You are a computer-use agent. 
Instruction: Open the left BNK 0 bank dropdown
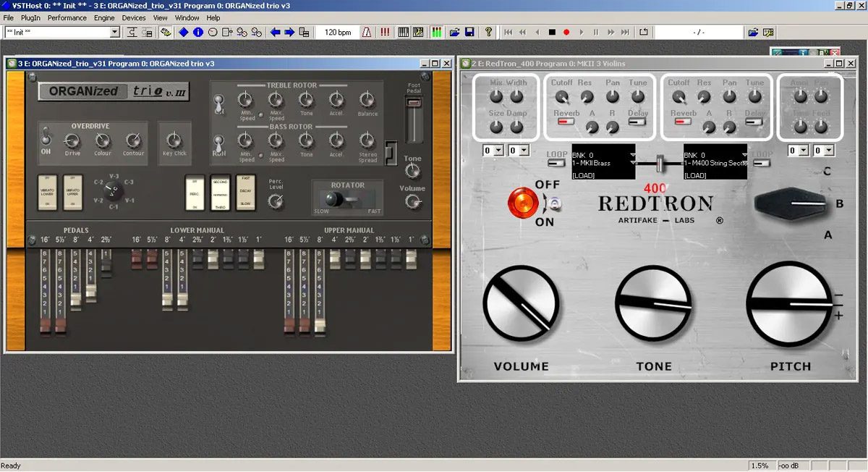(634, 154)
